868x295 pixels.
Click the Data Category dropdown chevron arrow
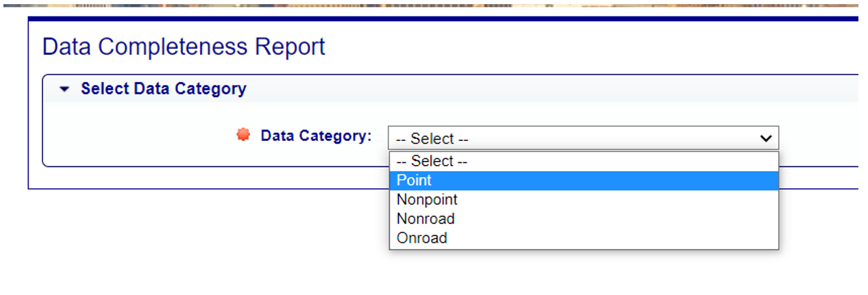(766, 138)
